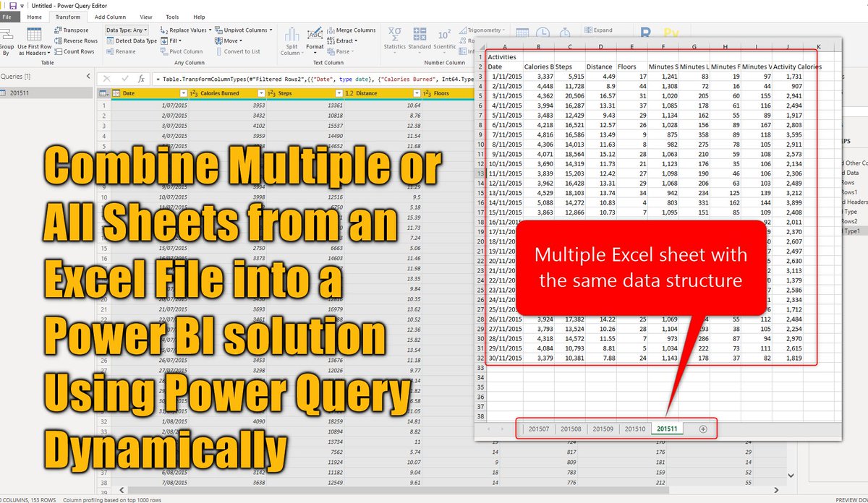Click the formula bar cancel X icon
The height and width of the screenshot is (503, 868).
[x=107, y=79]
